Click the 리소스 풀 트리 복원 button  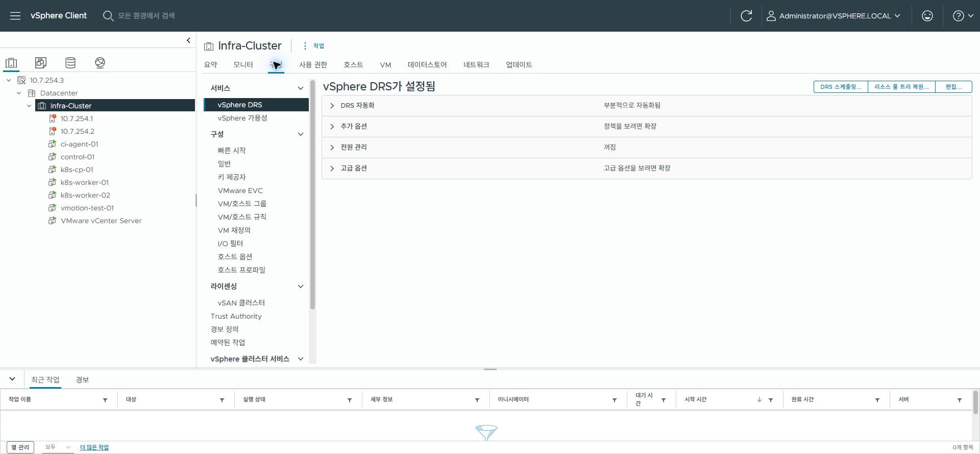[901, 87]
